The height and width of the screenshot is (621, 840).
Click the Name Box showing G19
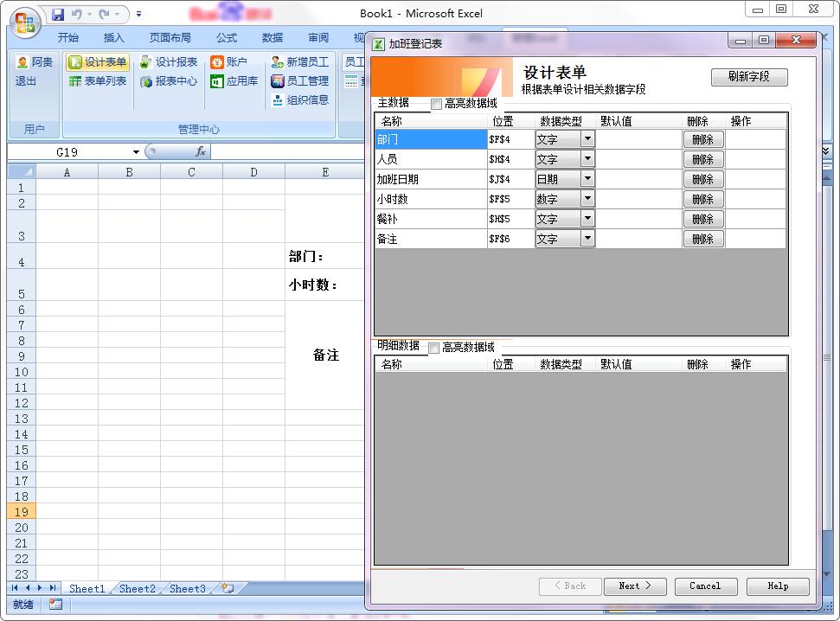coord(67,152)
